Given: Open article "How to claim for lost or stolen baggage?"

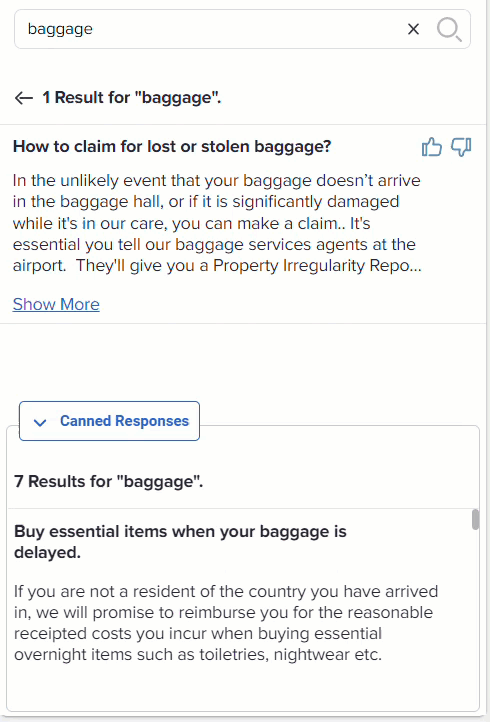Looking at the screenshot, I should 172,146.
